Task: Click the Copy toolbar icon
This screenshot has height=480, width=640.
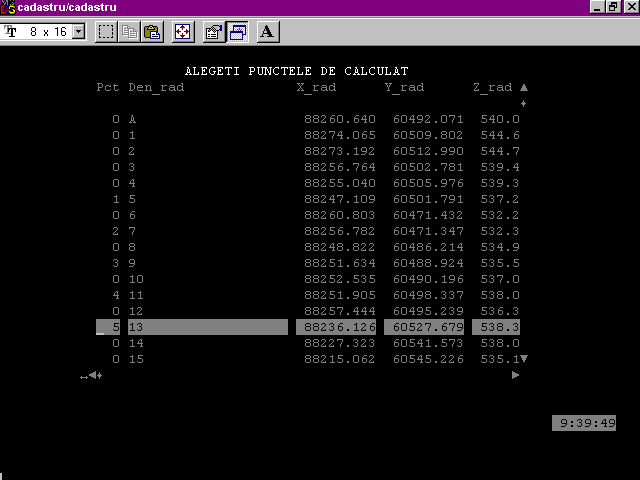Action: 130,32
